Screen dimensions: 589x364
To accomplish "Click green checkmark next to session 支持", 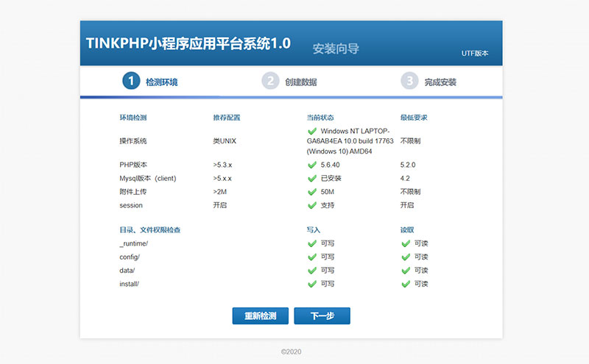I will (x=312, y=205).
